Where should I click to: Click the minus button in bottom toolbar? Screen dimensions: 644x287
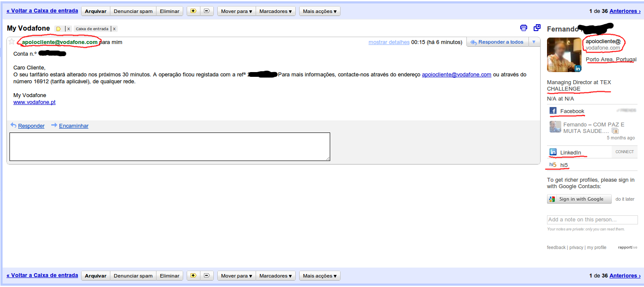pyautogui.click(x=207, y=275)
